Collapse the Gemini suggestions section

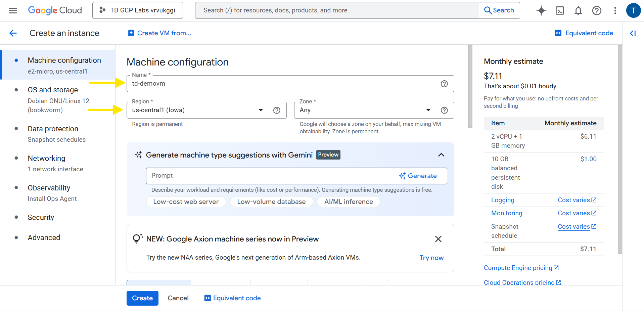441,155
